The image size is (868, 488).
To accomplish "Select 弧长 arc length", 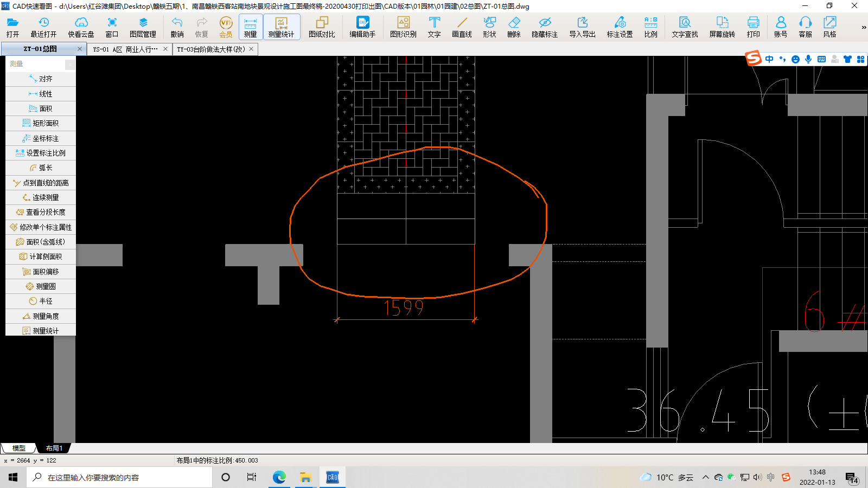I will click(x=41, y=168).
